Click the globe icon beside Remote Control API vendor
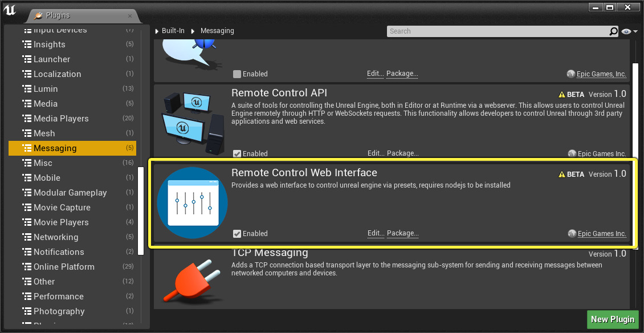 point(572,153)
